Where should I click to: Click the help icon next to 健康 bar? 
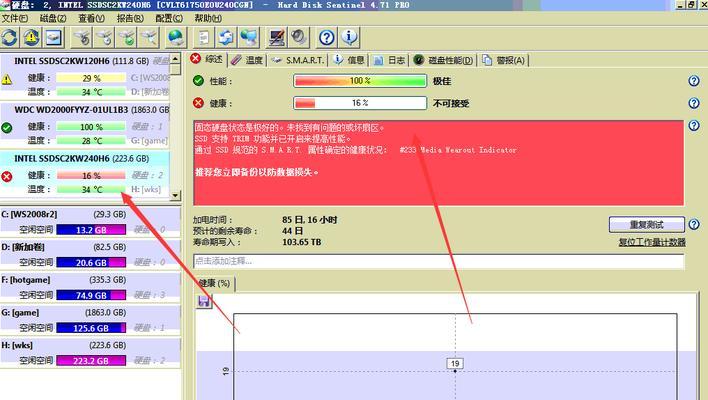pyautogui.click(x=694, y=103)
